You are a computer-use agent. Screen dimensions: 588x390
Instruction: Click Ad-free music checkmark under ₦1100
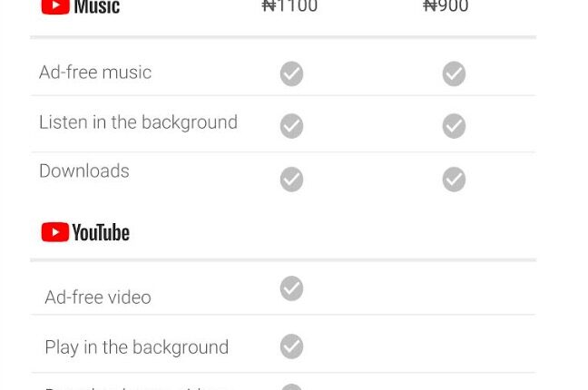click(291, 73)
